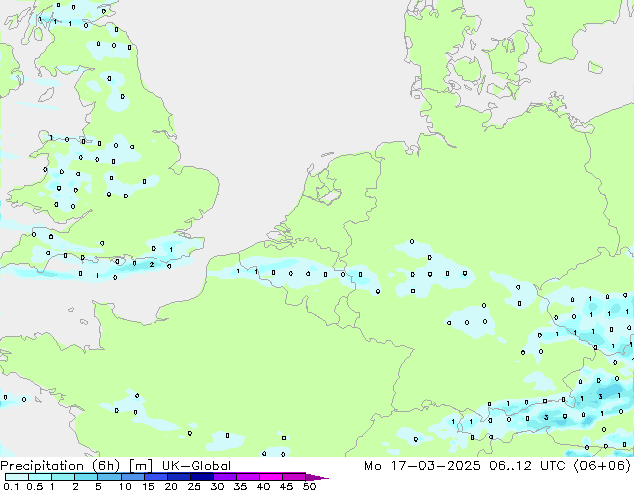Click the "UK-Global" model label
634x490 pixels.
tap(196, 466)
